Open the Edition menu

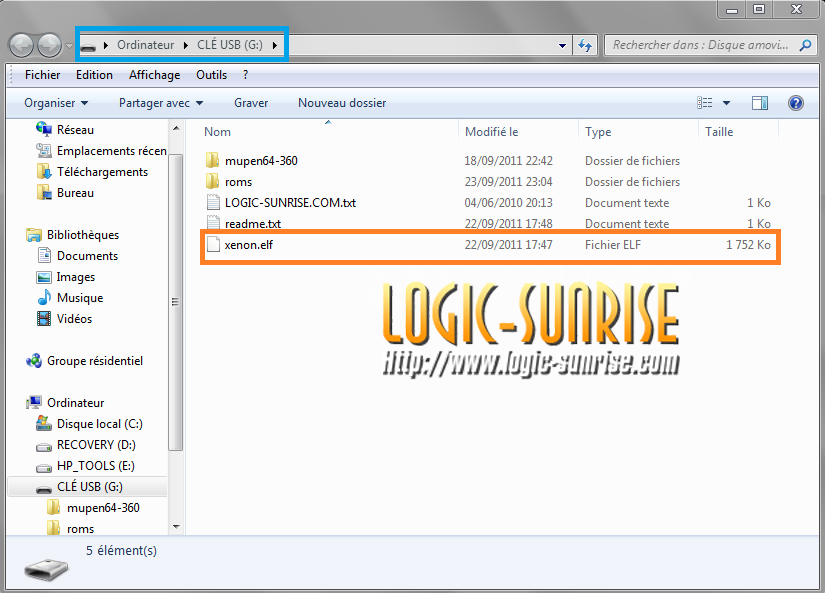pyautogui.click(x=94, y=75)
